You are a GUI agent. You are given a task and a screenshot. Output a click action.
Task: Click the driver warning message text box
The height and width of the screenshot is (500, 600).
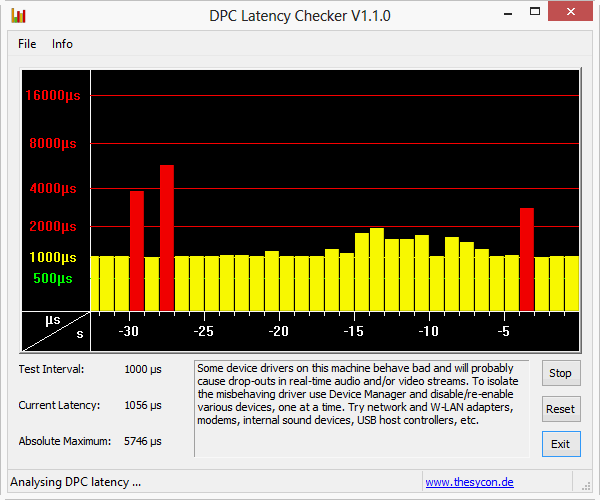(x=362, y=409)
